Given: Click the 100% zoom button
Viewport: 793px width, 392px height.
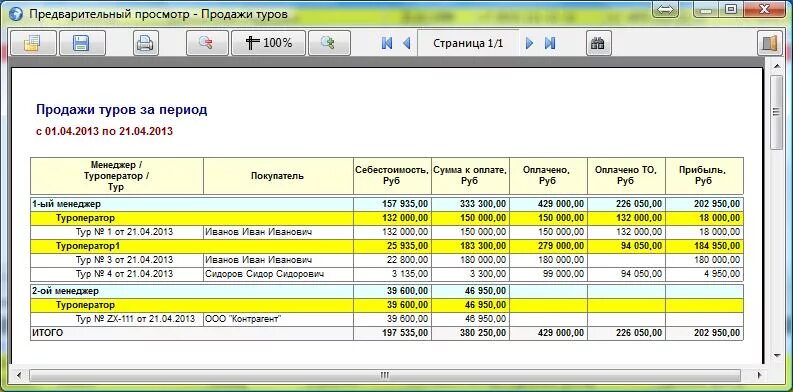Looking at the screenshot, I should coord(269,43).
